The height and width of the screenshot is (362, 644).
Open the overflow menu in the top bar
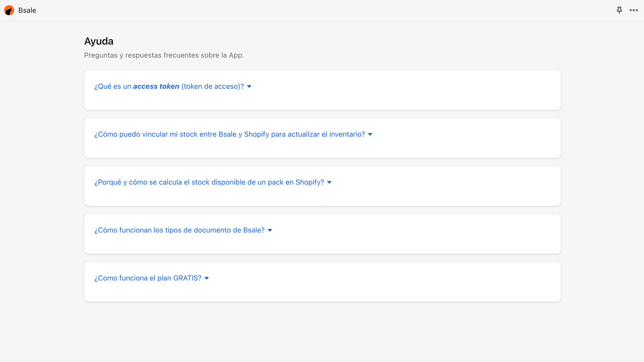(634, 10)
